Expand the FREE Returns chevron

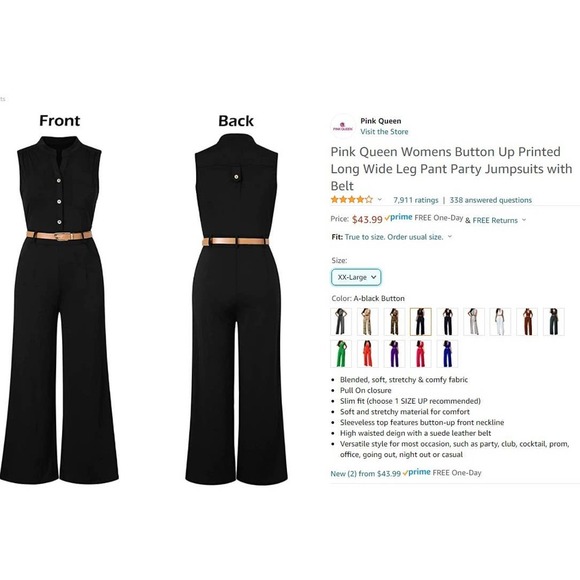(x=524, y=220)
